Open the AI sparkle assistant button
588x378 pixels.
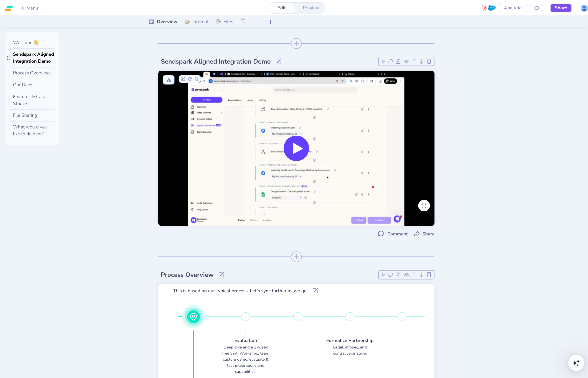[576, 363]
